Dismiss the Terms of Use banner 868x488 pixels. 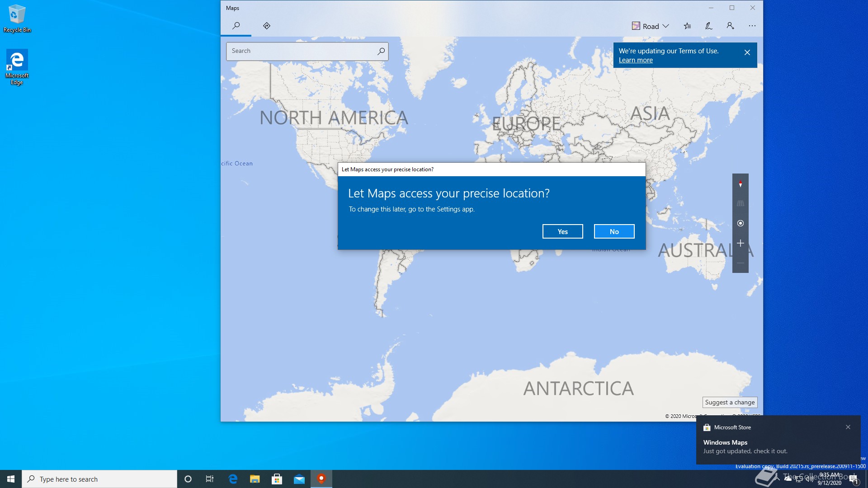click(747, 52)
